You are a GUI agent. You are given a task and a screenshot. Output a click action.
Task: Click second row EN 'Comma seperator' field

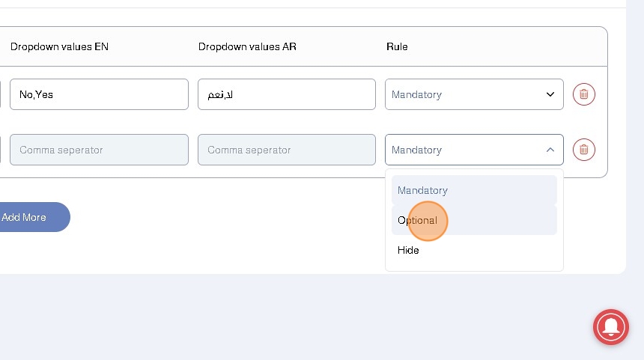99,150
